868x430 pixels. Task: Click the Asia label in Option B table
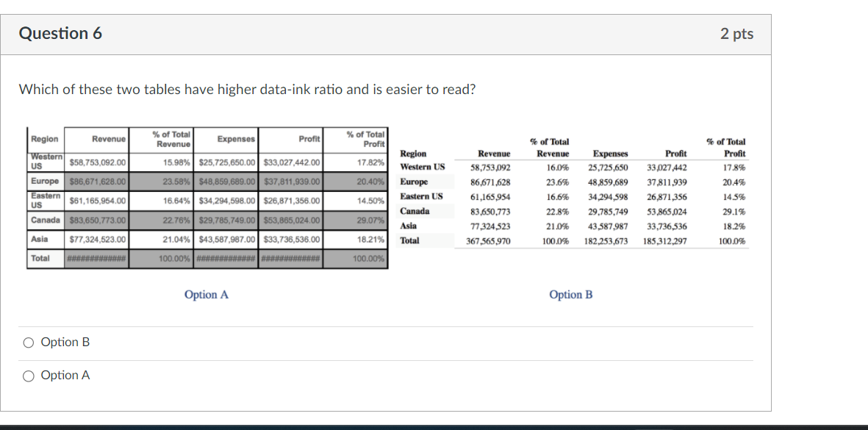click(409, 226)
